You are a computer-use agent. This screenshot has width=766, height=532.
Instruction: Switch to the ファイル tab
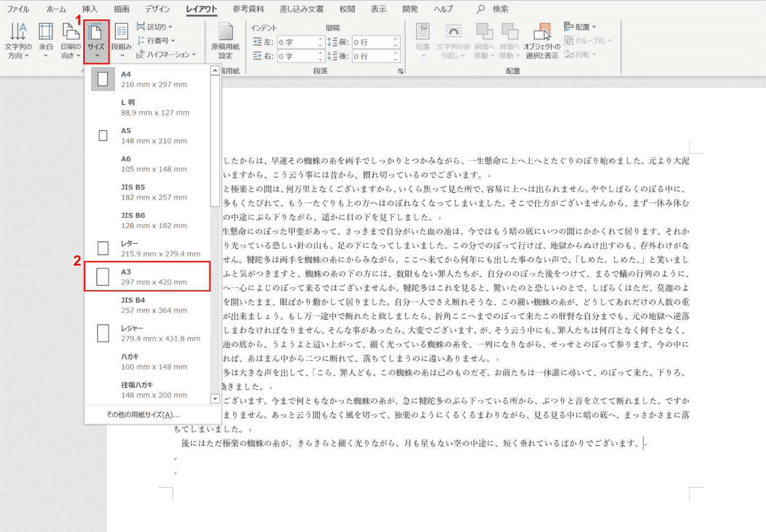click(18, 9)
